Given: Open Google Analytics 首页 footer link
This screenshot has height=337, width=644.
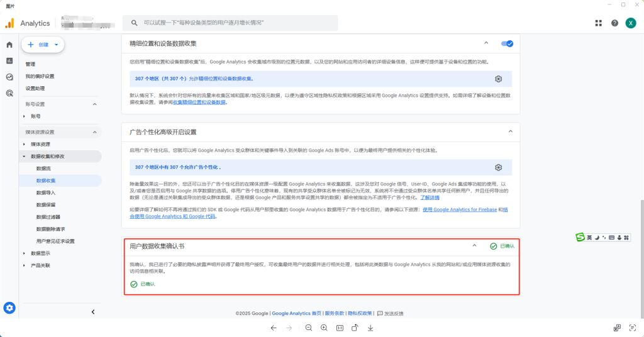Looking at the screenshot, I should (x=297, y=314).
